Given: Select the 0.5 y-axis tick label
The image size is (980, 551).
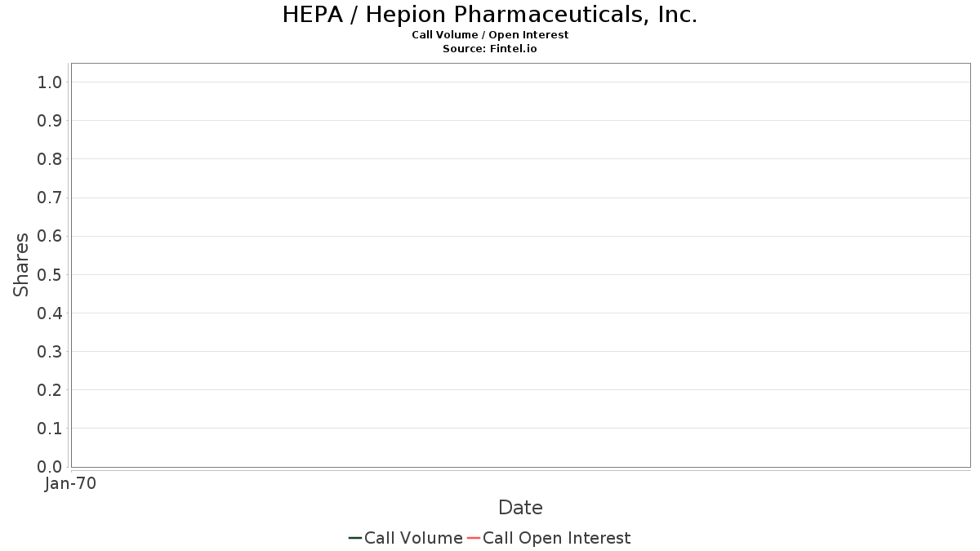Looking at the screenshot, I should click(x=50, y=274).
